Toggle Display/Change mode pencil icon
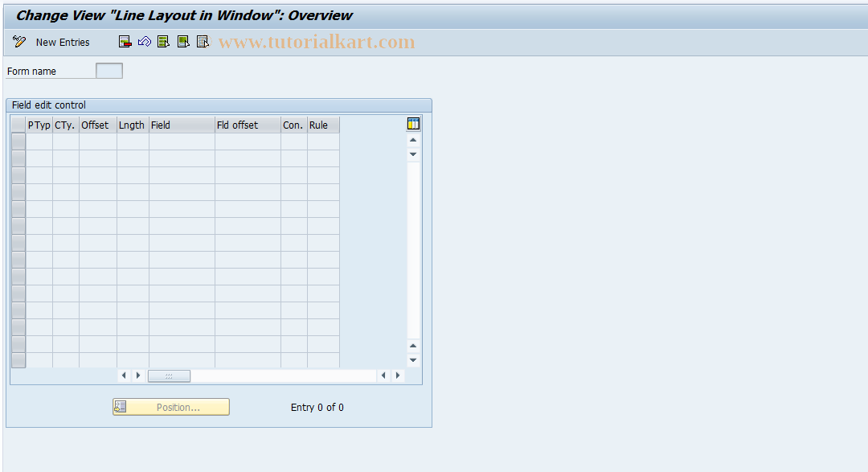Screen dimensions: 868x472 19,42
